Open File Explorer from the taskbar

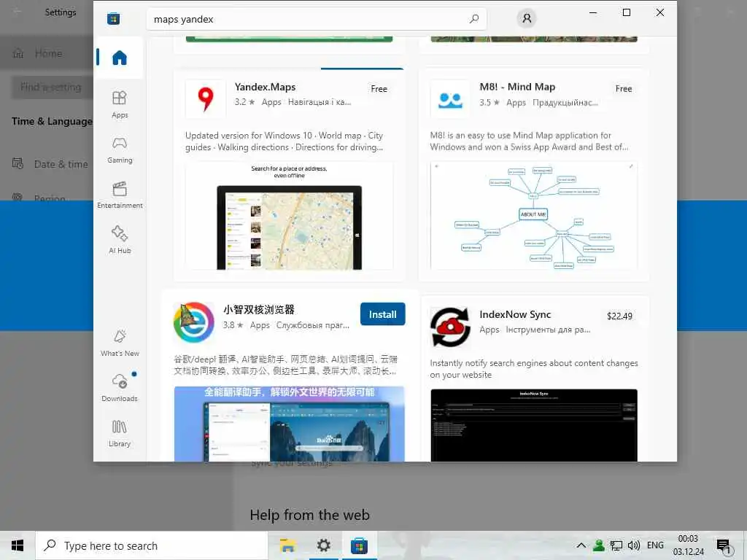tap(287, 545)
